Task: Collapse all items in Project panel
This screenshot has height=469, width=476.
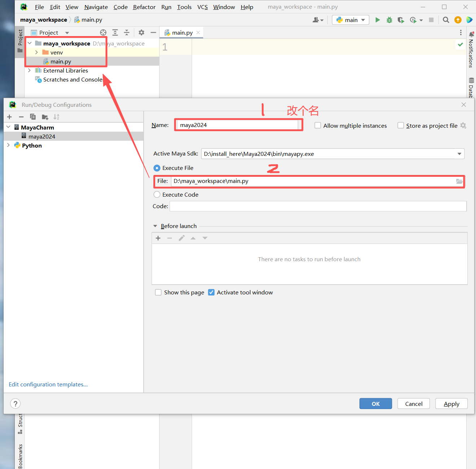Action: pos(127,32)
